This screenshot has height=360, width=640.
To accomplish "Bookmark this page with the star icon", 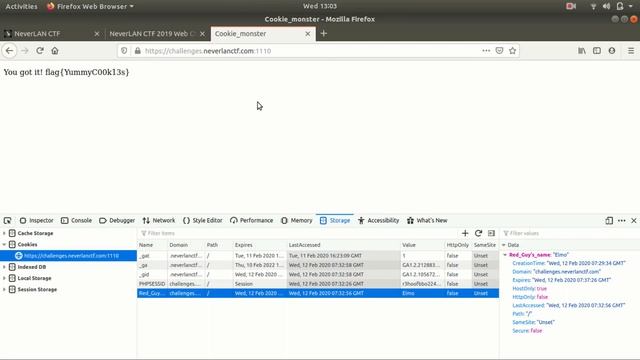I will coord(513,51).
